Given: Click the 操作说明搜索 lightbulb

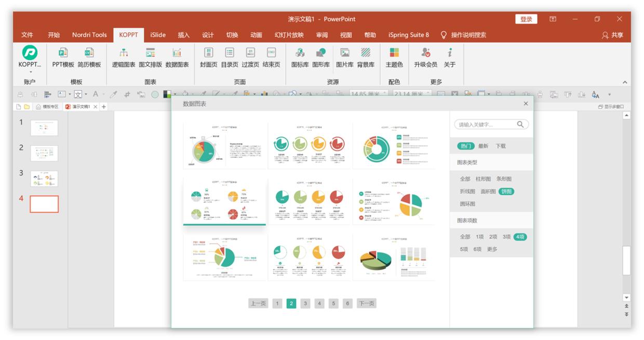Looking at the screenshot, I should (444, 35).
